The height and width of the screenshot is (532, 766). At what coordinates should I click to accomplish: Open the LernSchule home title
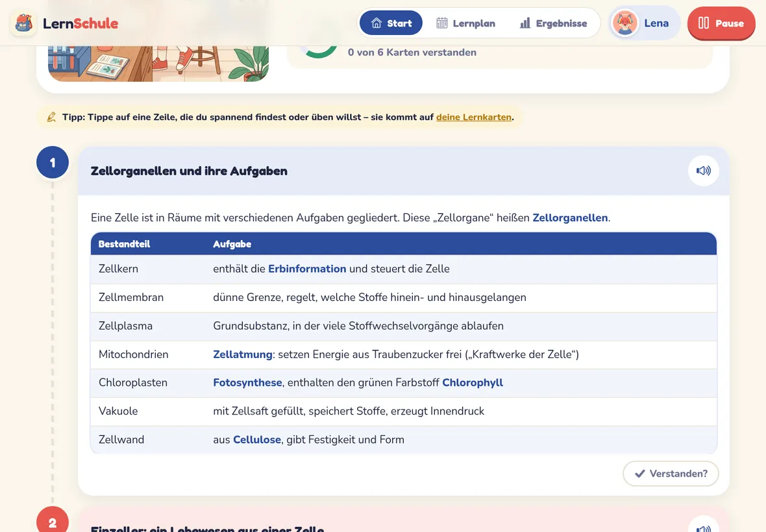(80, 23)
